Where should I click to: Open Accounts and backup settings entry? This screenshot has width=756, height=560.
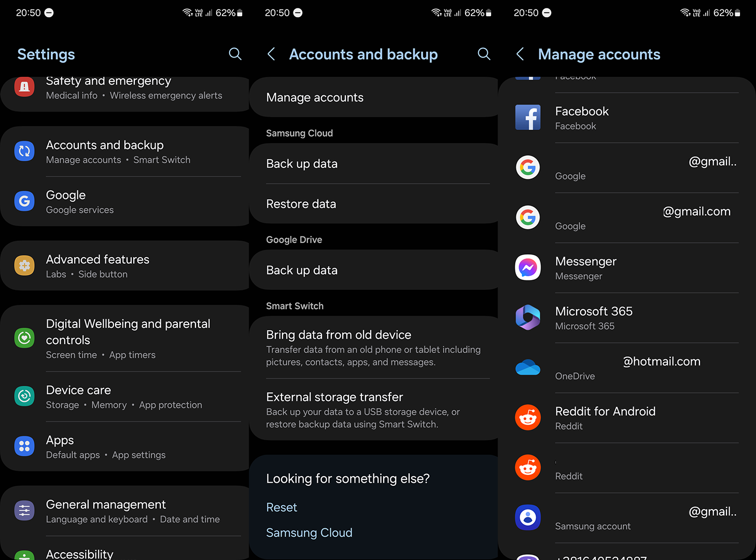[124, 151]
